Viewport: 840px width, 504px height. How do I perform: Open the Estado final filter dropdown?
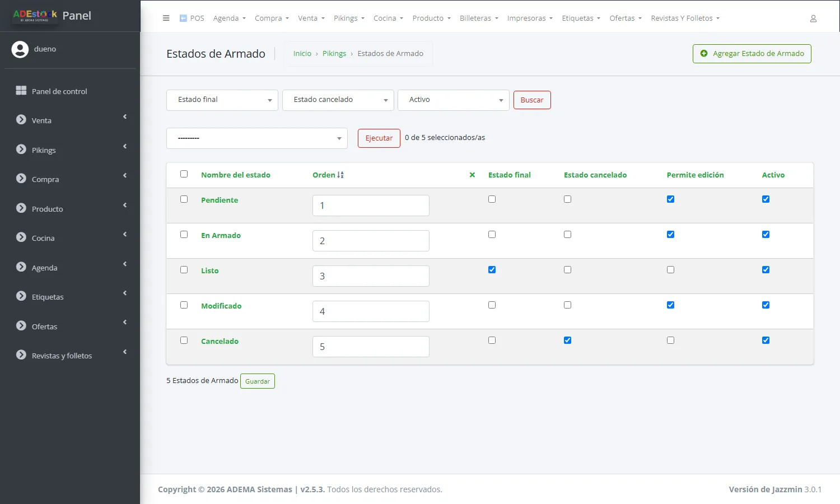[222, 100]
